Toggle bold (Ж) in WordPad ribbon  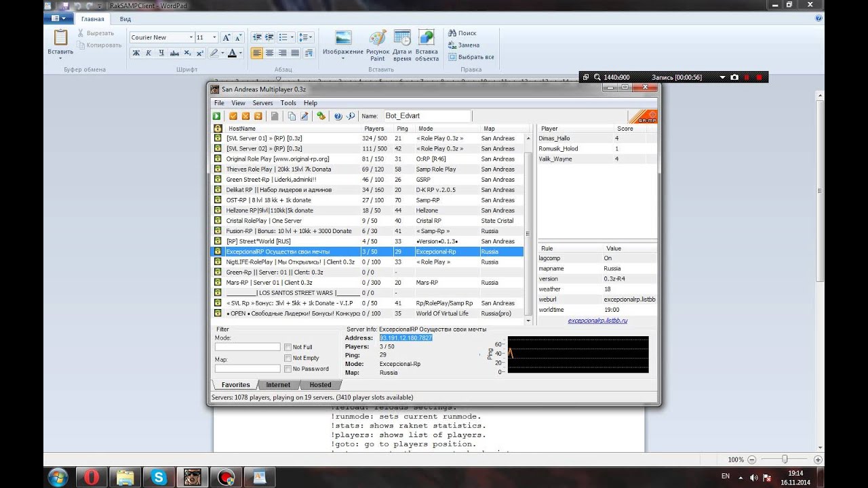point(136,53)
